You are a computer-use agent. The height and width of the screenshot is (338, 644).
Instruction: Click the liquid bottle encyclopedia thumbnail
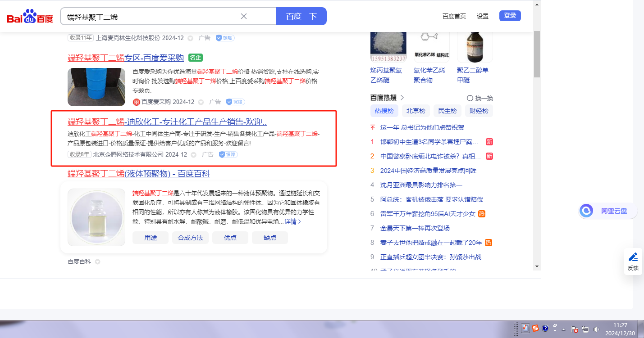96,217
